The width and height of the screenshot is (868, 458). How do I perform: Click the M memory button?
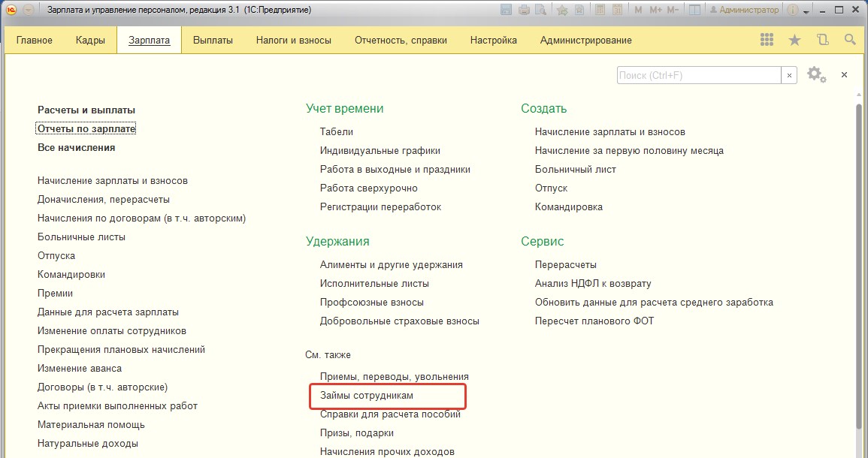[x=638, y=10]
